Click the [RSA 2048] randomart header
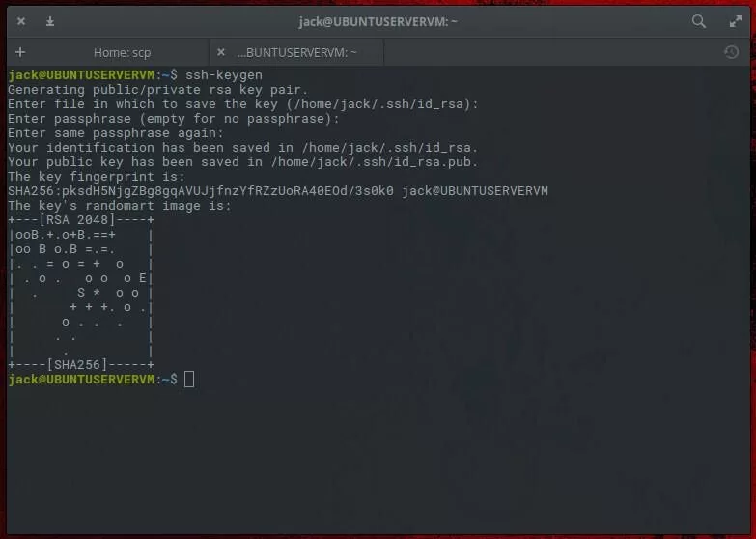Screen dimensions: 756x539 coord(79,220)
